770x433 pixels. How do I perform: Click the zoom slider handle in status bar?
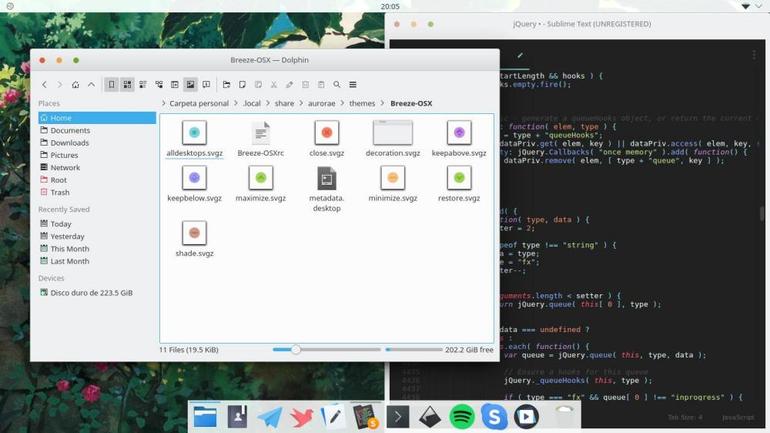(x=296, y=350)
